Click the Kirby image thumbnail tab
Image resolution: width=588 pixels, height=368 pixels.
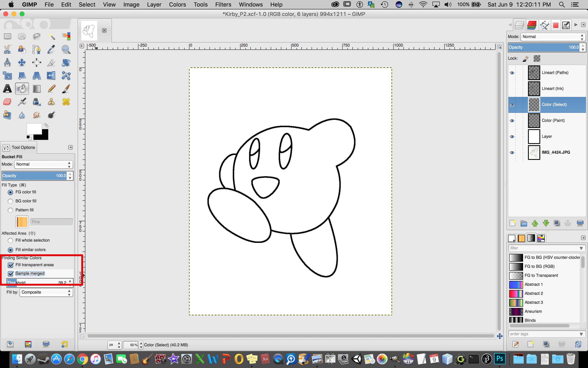89,30
